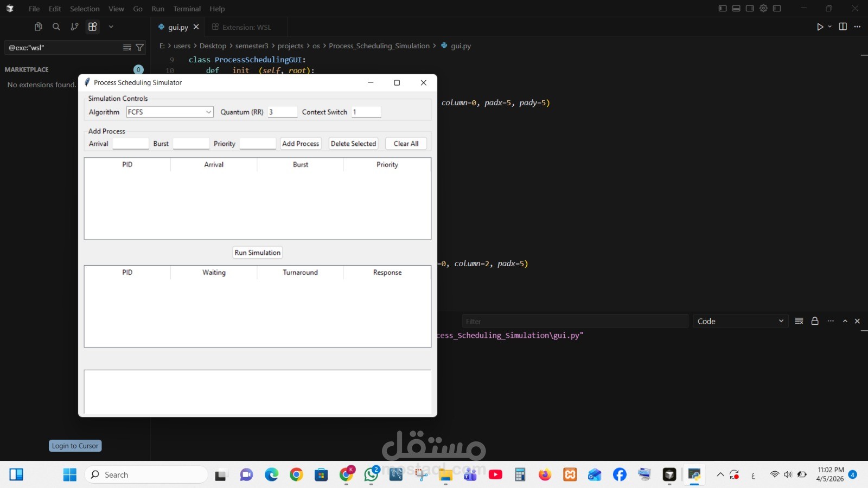
Task: Open the Terminal menu
Action: pos(187,9)
